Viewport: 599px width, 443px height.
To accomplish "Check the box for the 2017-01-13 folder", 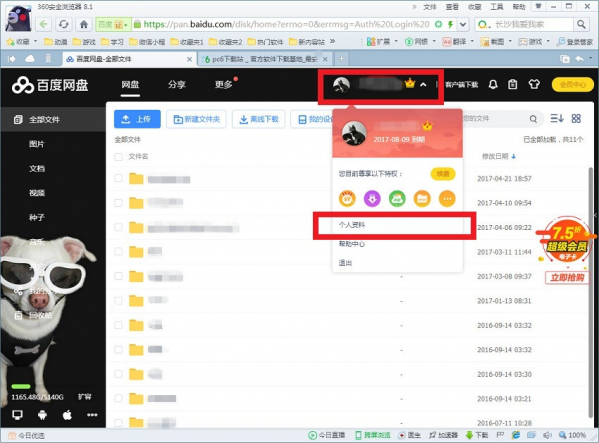I will [118, 301].
